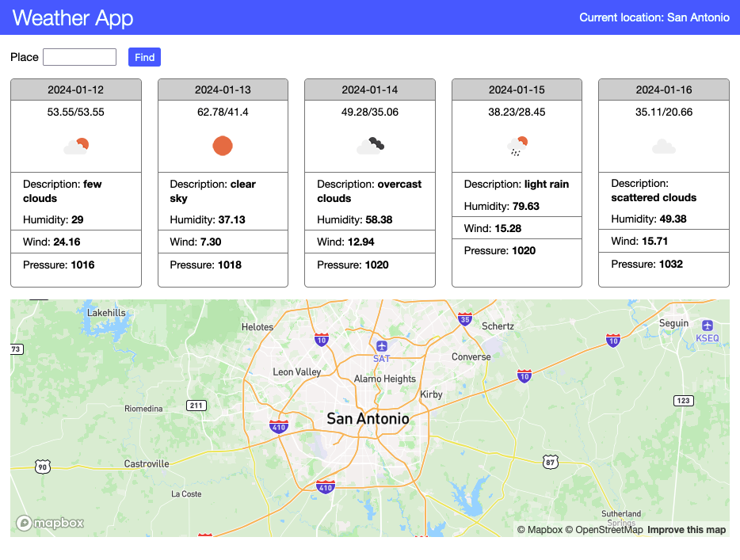Click the few clouds icon for 2024-01-12
The width and height of the screenshot is (740, 560).
pyautogui.click(x=75, y=145)
